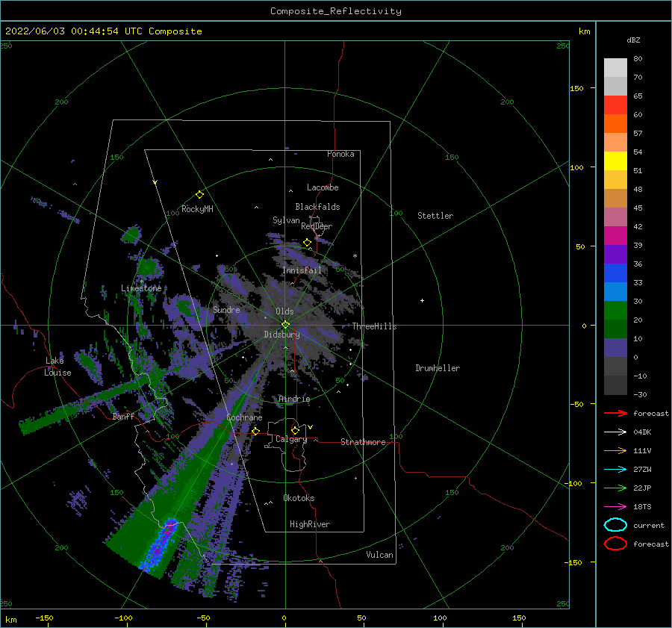The width and height of the screenshot is (672, 628).
Task: Click the red forecast ellipse legend icon
Action: pyautogui.click(x=615, y=544)
